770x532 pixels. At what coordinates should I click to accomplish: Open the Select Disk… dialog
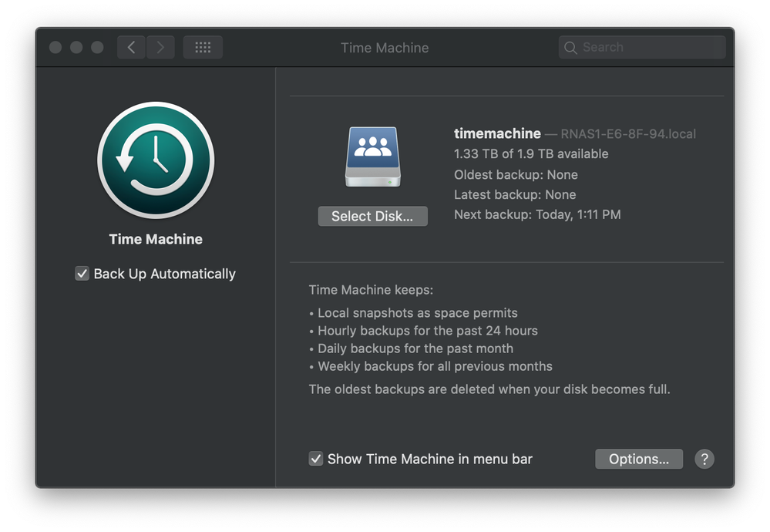click(373, 216)
